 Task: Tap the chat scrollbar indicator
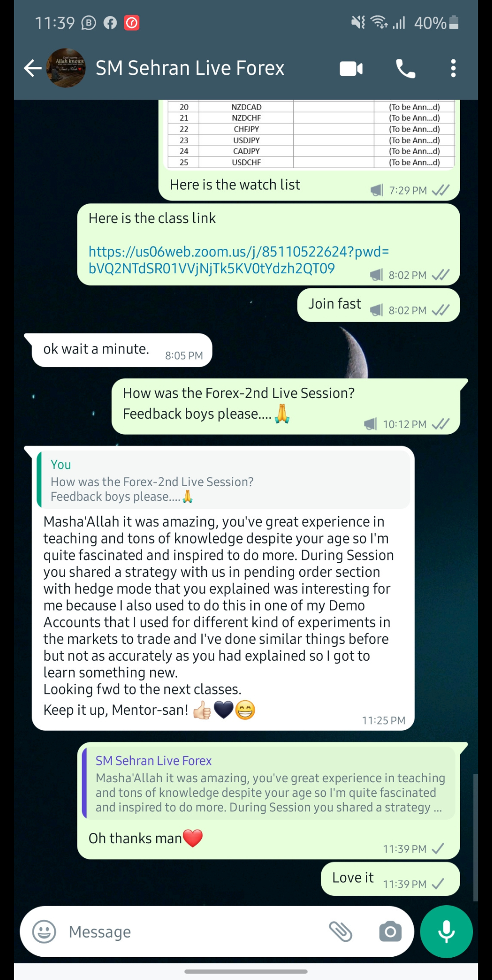[x=476, y=837]
